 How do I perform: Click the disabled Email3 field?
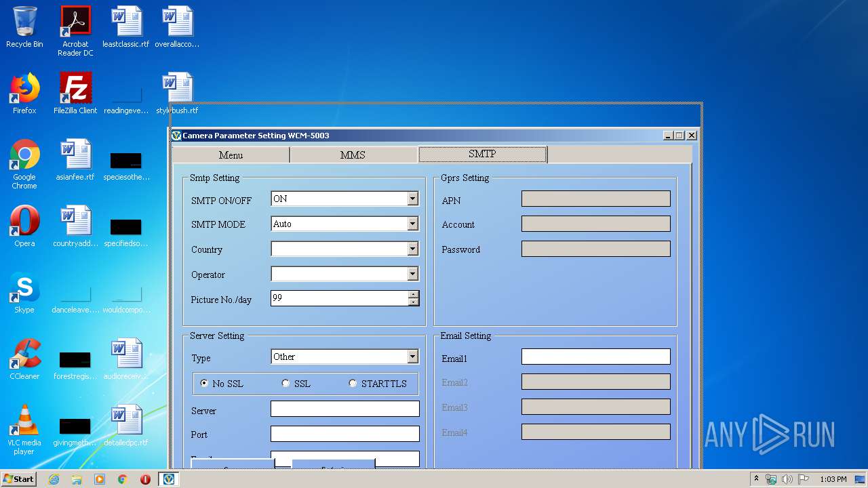(596, 407)
